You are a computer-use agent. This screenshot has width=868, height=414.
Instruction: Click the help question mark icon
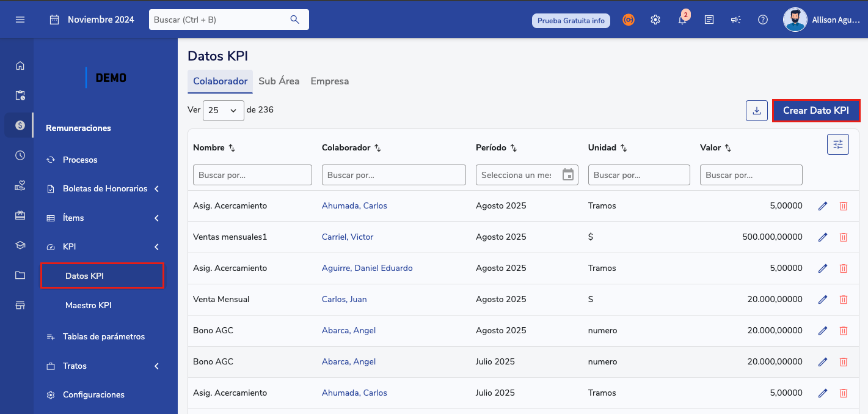(762, 20)
